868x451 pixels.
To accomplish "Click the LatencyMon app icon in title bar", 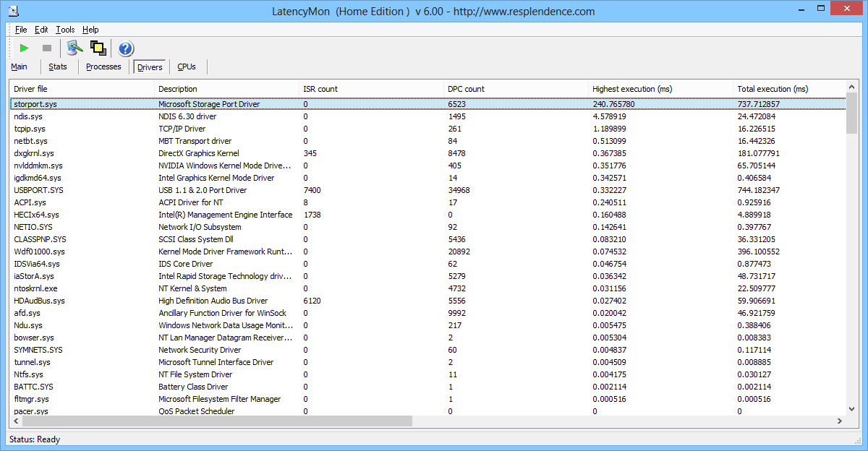I will (12, 11).
